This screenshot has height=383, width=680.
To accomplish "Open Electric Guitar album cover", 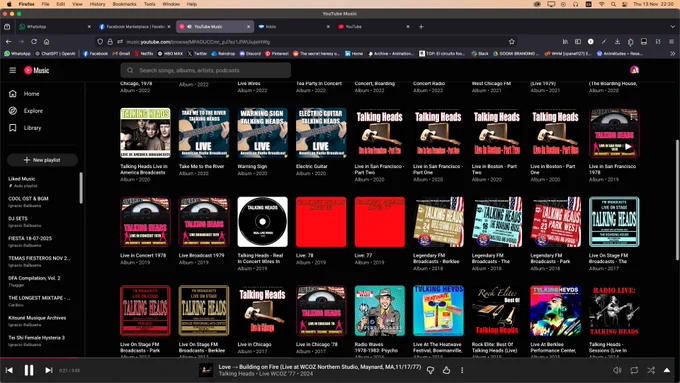I will (x=321, y=133).
